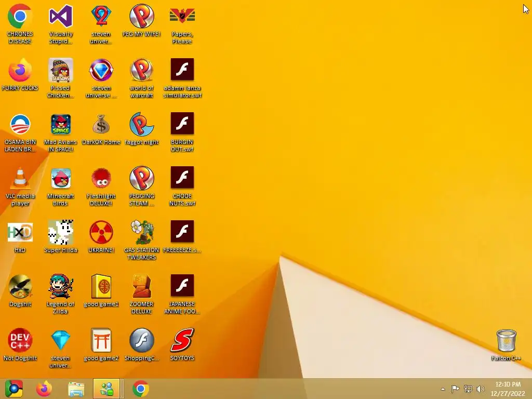Screen dimensions: 532x399
Task: Click the Chrome-styled Start button in taskbar
Action: point(14,389)
